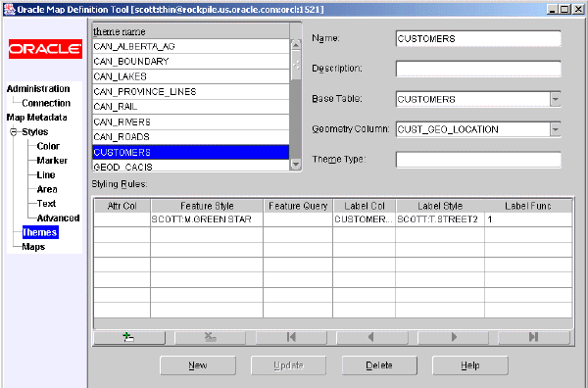Select theme CAN_PROVINCE_LINES
Image resolution: width=588 pixels, height=388 pixels.
pos(191,92)
